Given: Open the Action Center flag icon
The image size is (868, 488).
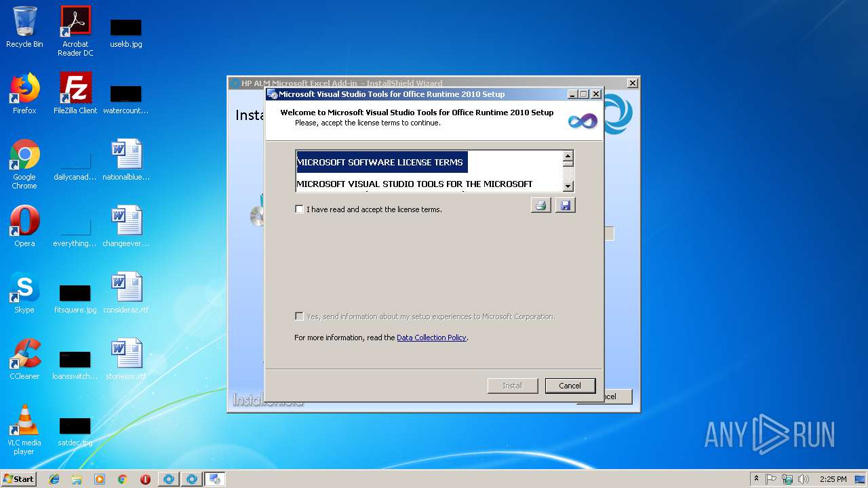Looking at the screenshot, I should [771, 479].
